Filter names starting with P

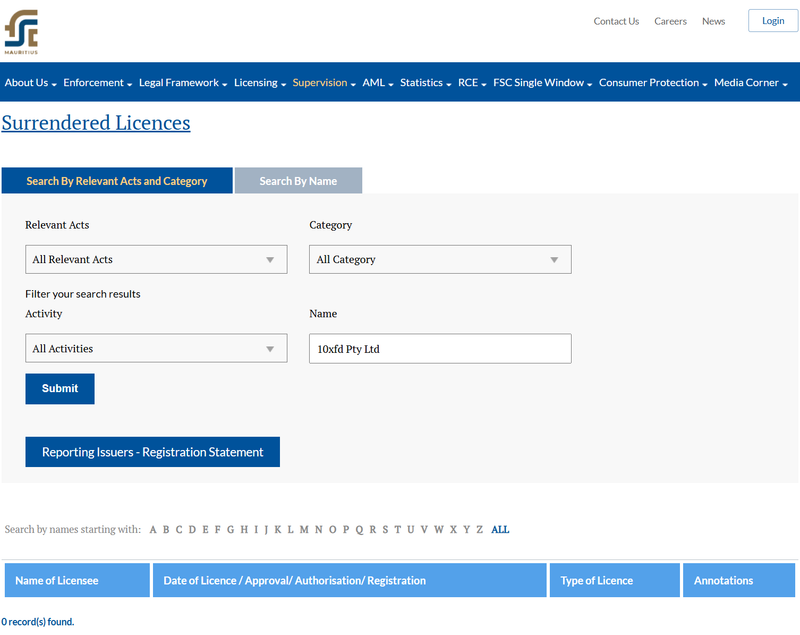[x=346, y=529]
